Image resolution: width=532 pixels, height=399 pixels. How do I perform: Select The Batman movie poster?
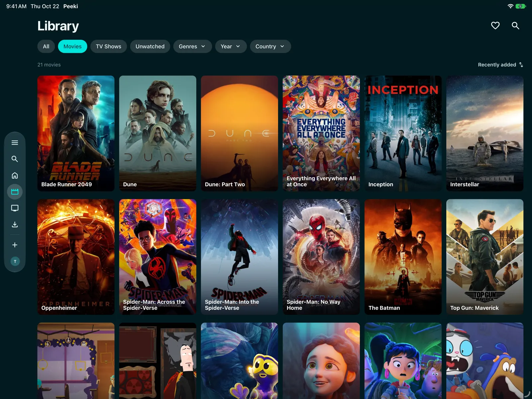tap(403, 257)
